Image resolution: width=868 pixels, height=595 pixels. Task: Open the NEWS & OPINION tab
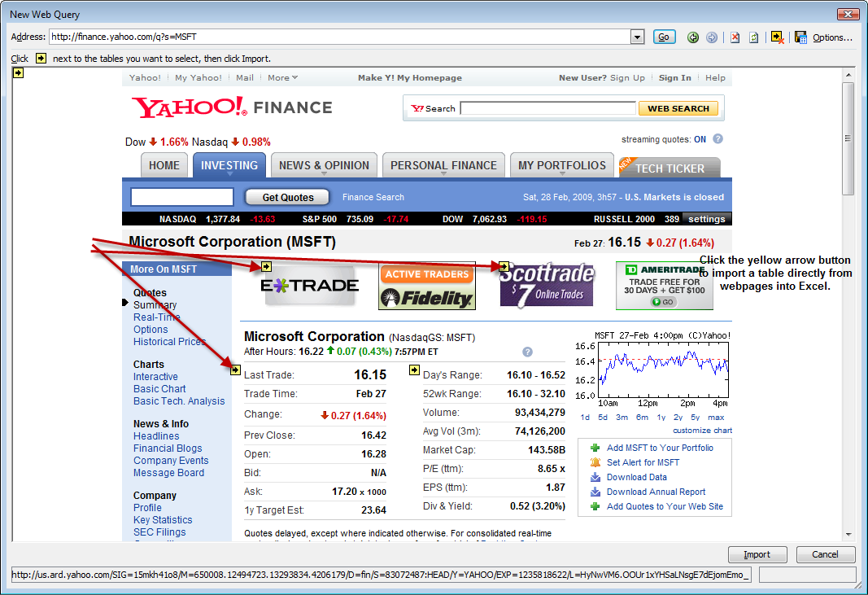click(x=324, y=165)
